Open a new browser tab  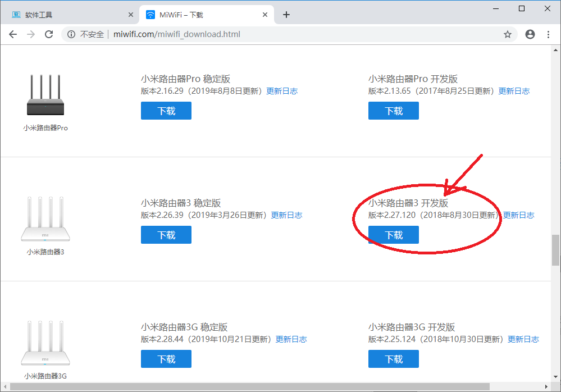coord(286,15)
